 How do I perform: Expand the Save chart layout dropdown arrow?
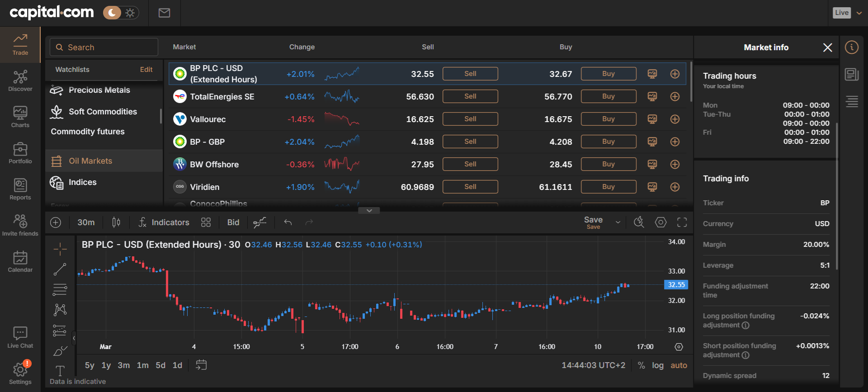point(618,222)
